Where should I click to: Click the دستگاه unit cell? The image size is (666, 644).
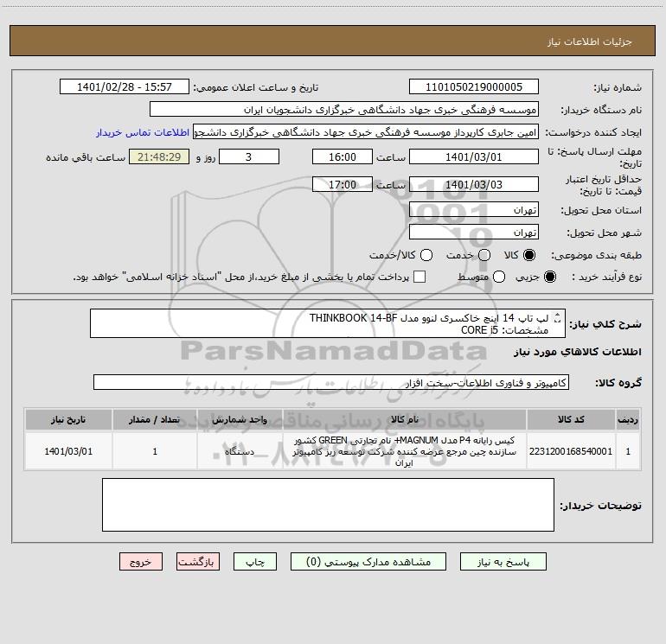[240, 451]
